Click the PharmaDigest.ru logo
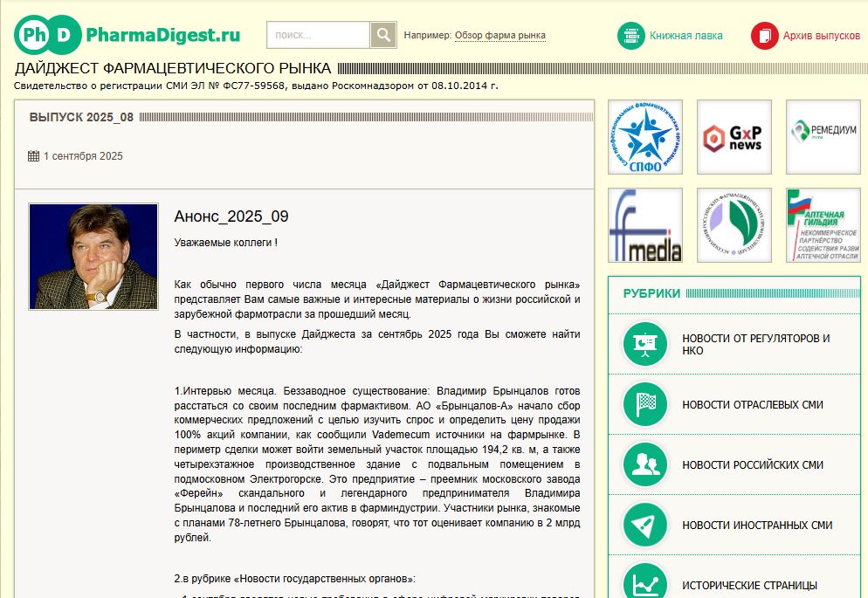This screenshot has width=868, height=598. [x=127, y=35]
